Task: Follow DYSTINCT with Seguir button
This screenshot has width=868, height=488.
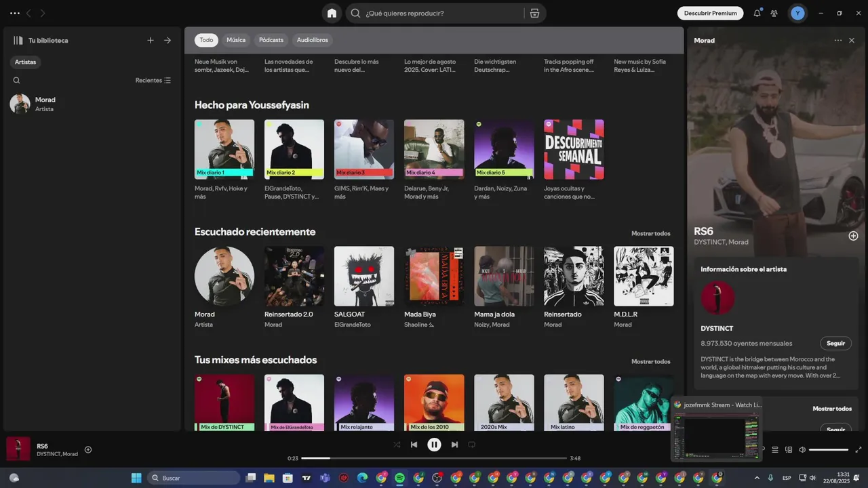Action: pos(835,343)
